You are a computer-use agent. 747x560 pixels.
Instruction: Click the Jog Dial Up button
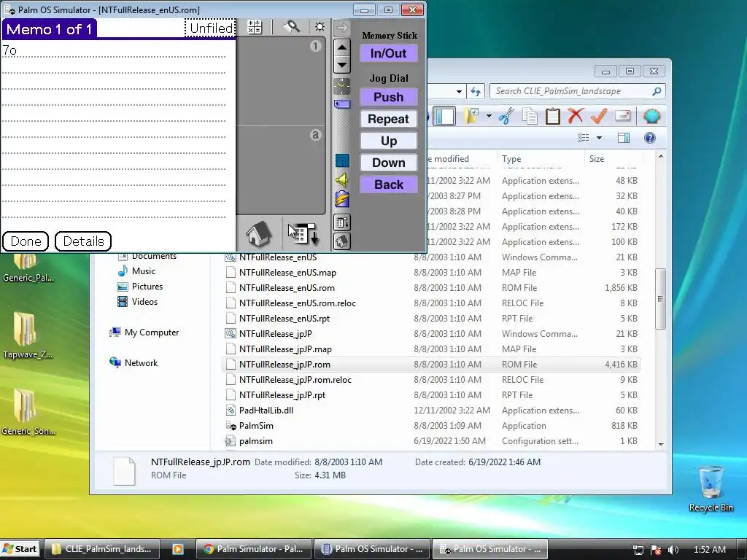click(x=389, y=141)
